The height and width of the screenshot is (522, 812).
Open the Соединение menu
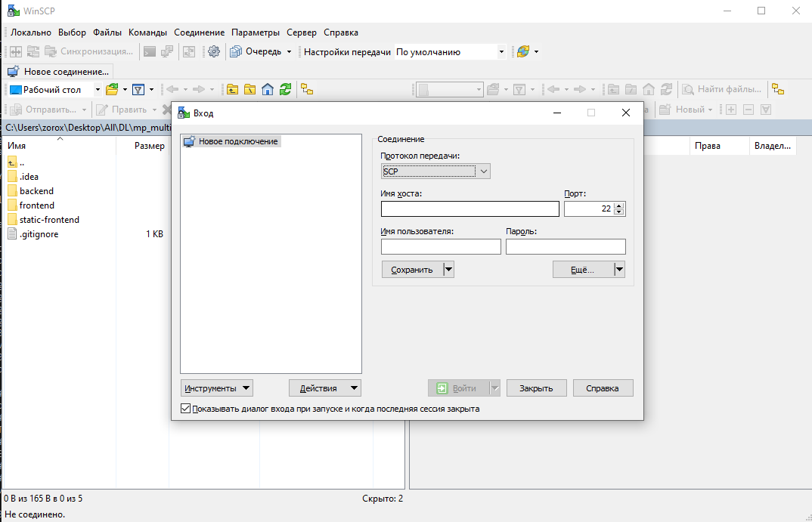(x=200, y=32)
